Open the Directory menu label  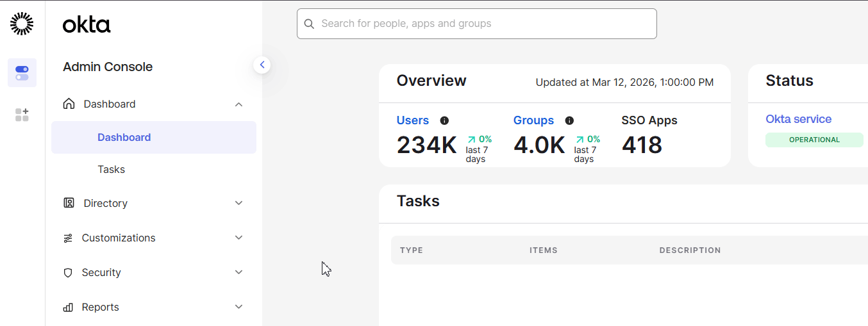pyautogui.click(x=105, y=203)
